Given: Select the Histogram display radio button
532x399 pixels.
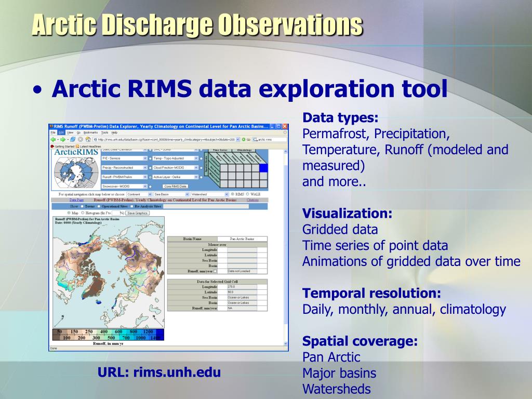Looking at the screenshot, I should pyautogui.click(x=83, y=212).
